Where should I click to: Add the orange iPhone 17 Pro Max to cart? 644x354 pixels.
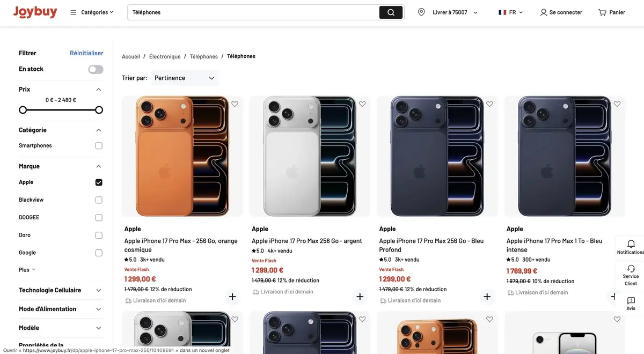pos(232,296)
